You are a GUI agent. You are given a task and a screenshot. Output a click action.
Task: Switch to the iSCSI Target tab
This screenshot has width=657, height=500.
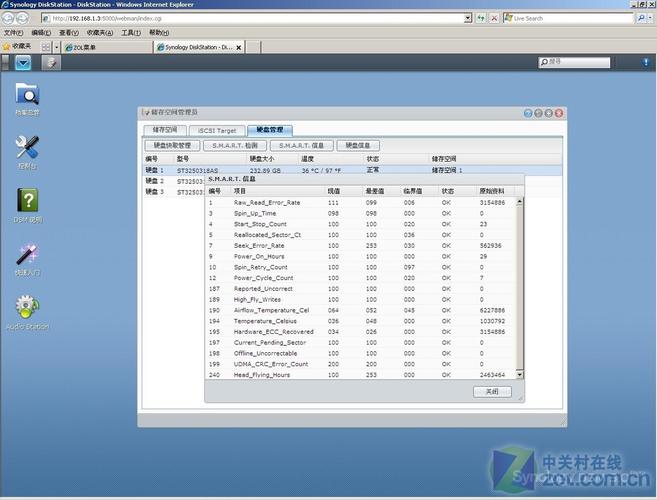click(217, 130)
